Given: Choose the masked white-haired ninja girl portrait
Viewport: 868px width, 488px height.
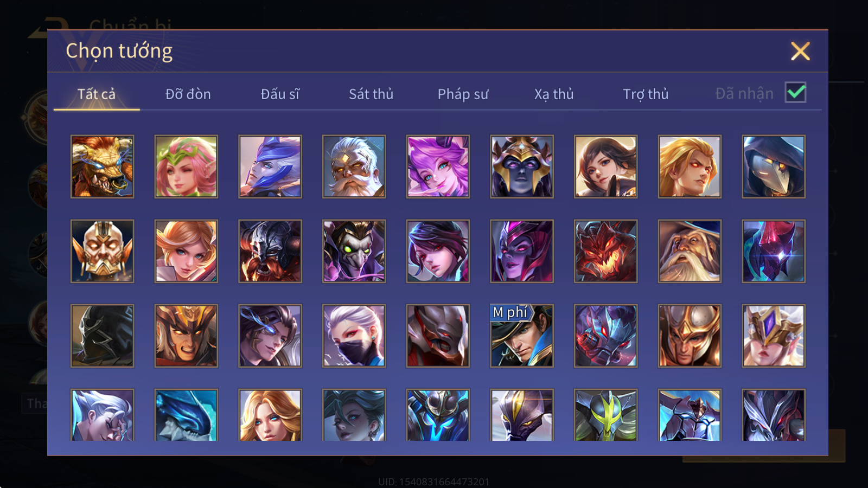Looking at the screenshot, I should [x=354, y=336].
